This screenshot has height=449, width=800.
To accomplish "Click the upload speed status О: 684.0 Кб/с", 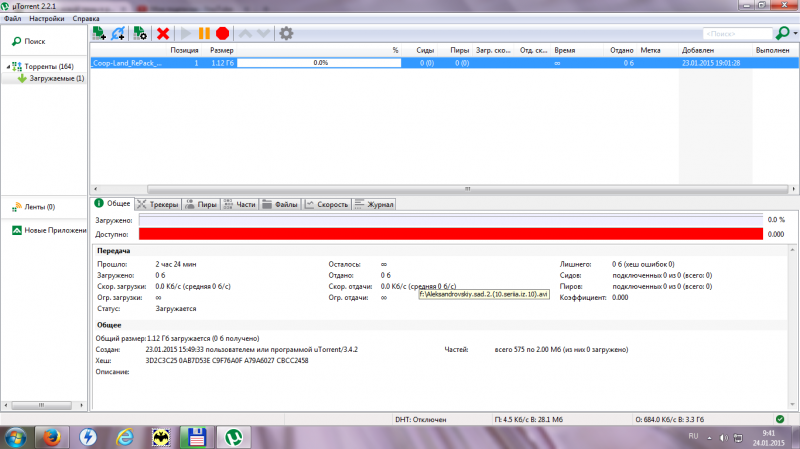I will click(x=669, y=419).
